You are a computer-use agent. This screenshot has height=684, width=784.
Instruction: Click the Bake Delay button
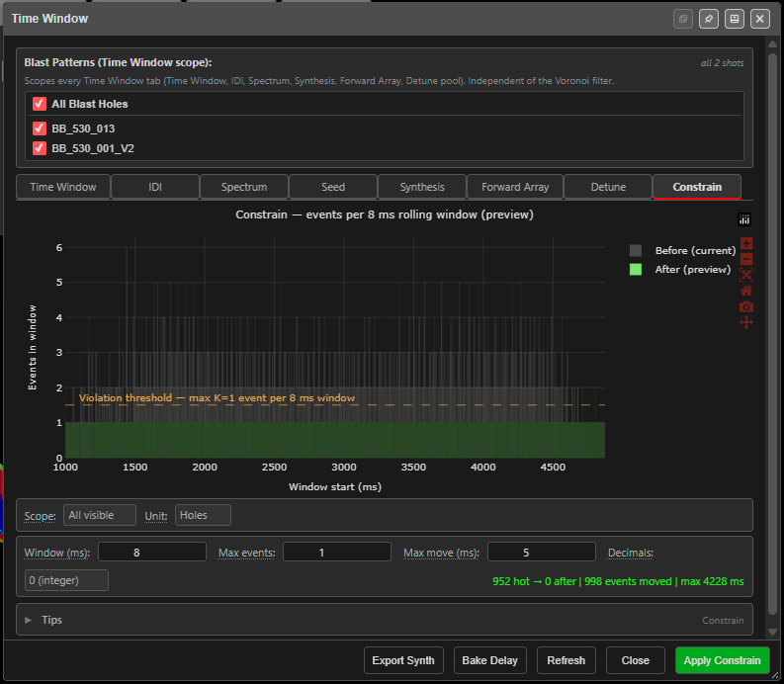[490, 660]
